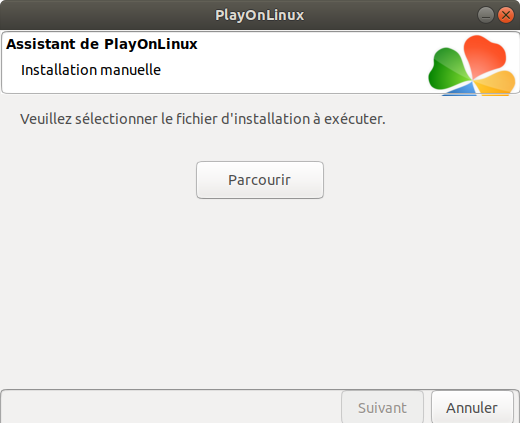The width and height of the screenshot is (520, 423).
Task: Minimize the PlayOnLinux window
Action: coord(486,15)
